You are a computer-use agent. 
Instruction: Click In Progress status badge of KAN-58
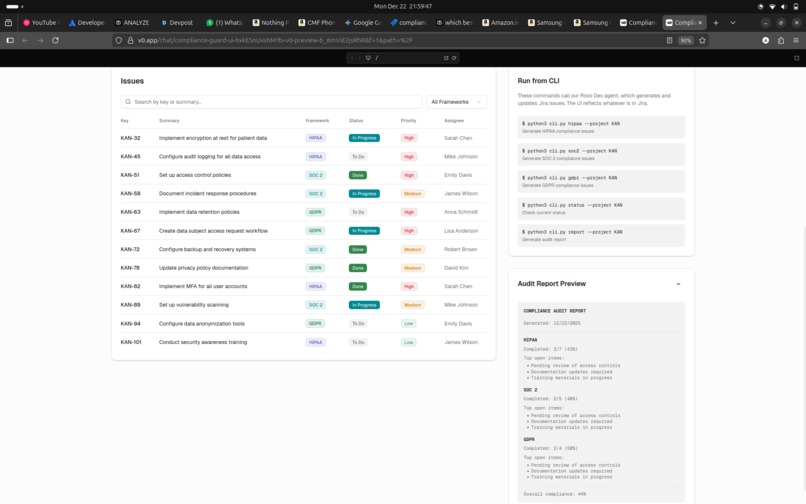(x=364, y=193)
